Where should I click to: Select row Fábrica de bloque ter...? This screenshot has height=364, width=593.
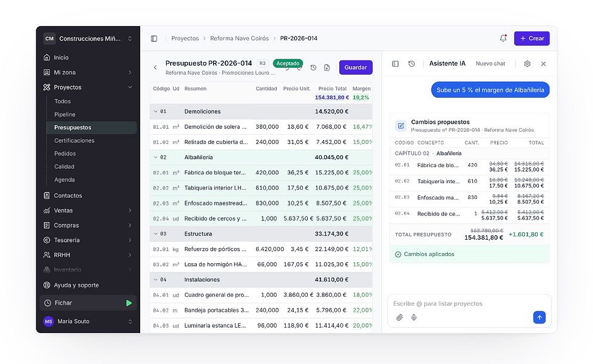[x=261, y=172]
